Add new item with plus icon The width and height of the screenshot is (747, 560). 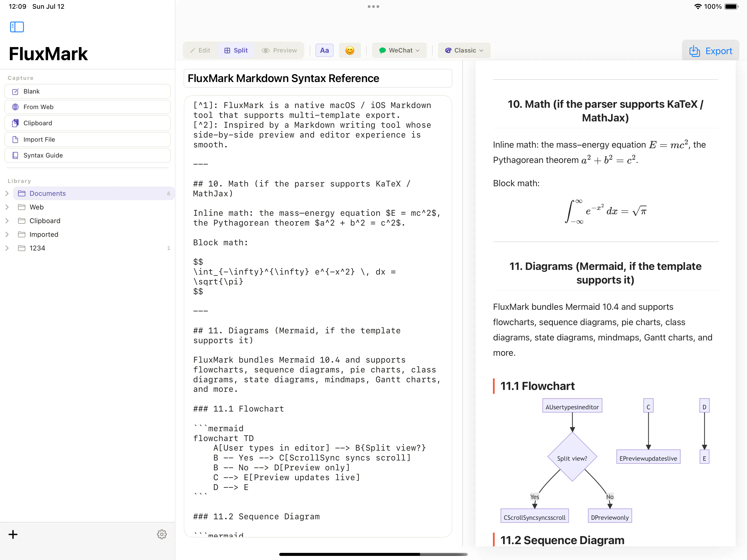coord(13,534)
